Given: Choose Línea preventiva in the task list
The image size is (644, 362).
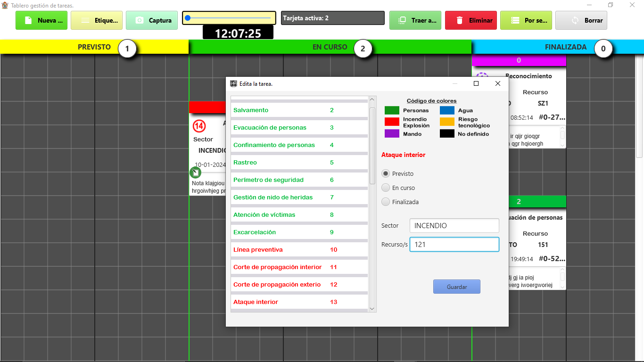Looking at the screenshot, I should click(299, 250).
